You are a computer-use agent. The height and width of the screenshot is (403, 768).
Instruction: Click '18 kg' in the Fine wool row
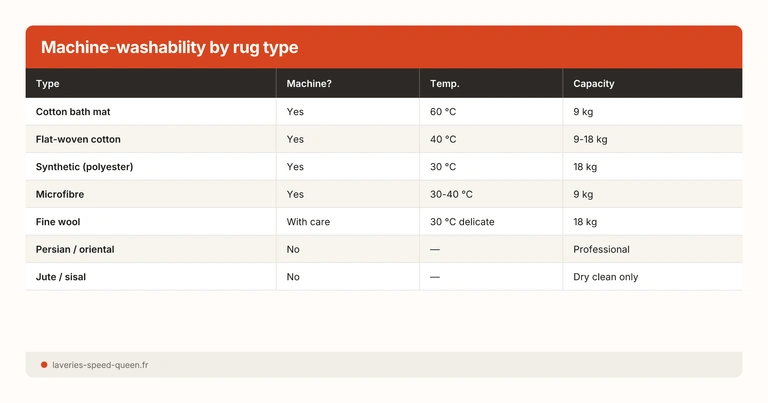[x=585, y=222]
